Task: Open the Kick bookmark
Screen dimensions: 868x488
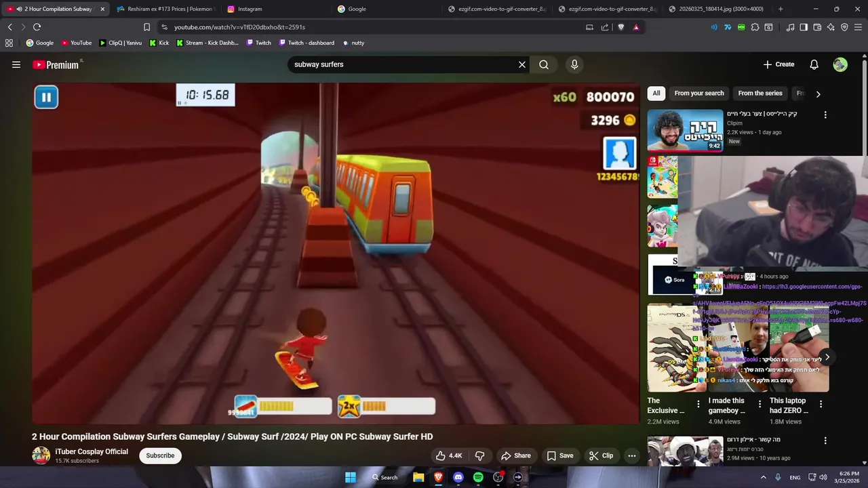Action: [x=159, y=43]
